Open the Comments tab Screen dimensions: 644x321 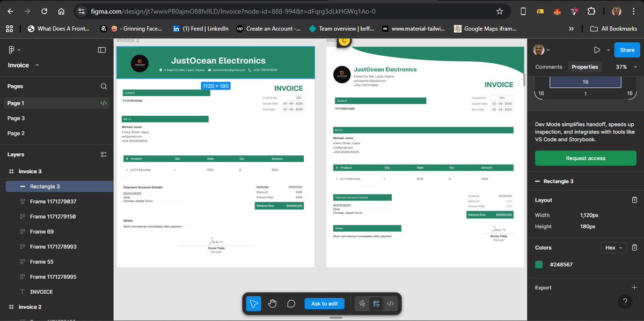(x=548, y=67)
